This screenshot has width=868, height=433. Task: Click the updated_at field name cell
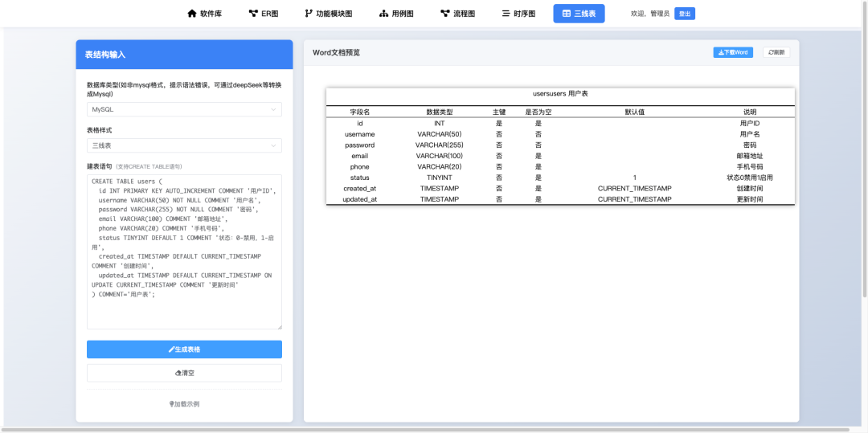pyautogui.click(x=360, y=199)
